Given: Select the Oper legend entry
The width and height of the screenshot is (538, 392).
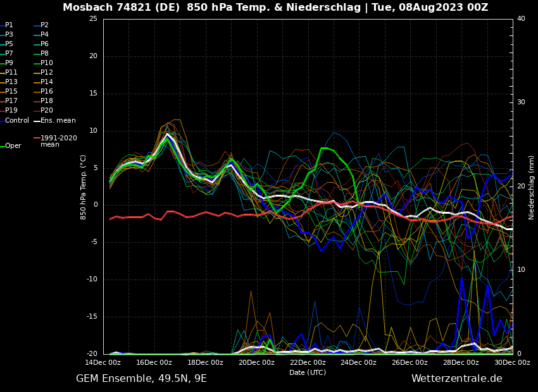Looking at the screenshot, I should point(13,146).
